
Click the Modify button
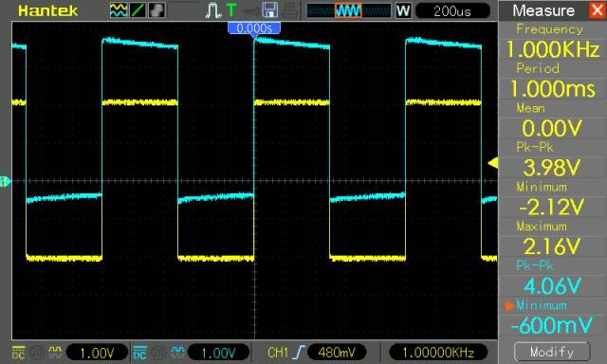(x=552, y=352)
